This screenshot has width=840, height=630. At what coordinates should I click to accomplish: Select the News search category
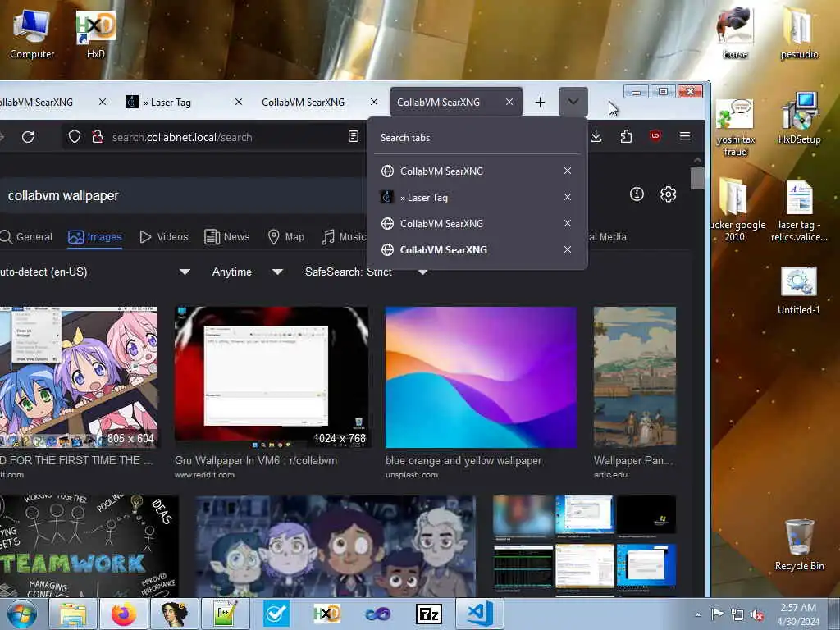click(227, 237)
